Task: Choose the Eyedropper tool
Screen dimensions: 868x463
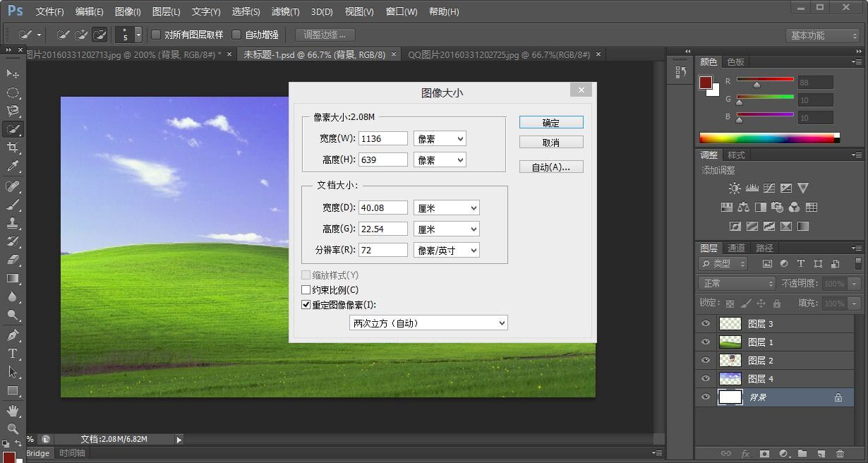Action: pyautogui.click(x=13, y=167)
